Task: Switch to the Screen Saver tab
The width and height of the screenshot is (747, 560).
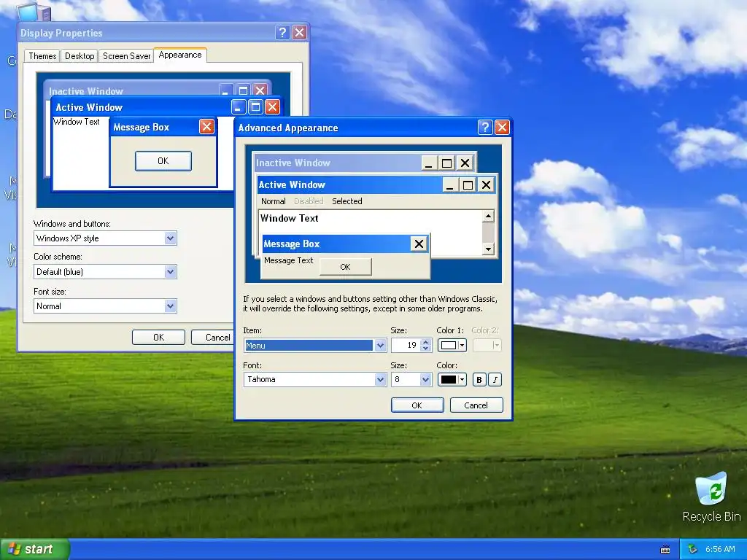Action: tap(126, 55)
